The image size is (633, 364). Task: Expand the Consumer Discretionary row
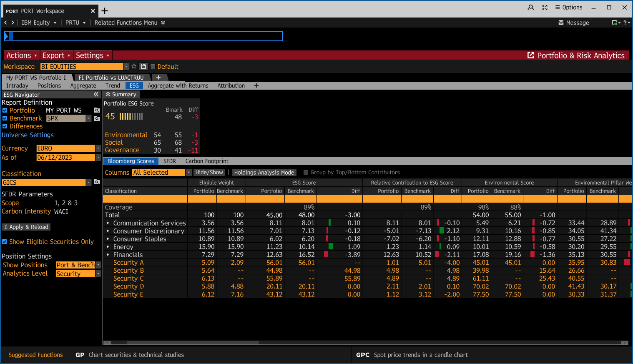108,231
